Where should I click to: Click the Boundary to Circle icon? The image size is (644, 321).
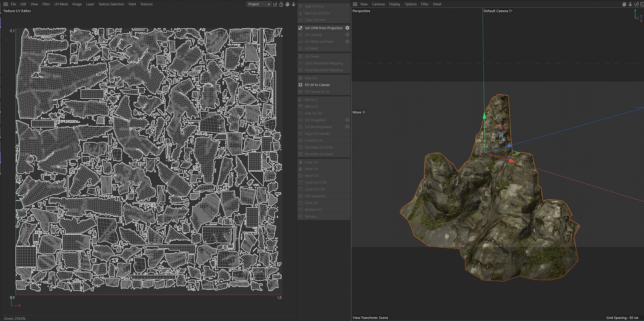pos(301,147)
